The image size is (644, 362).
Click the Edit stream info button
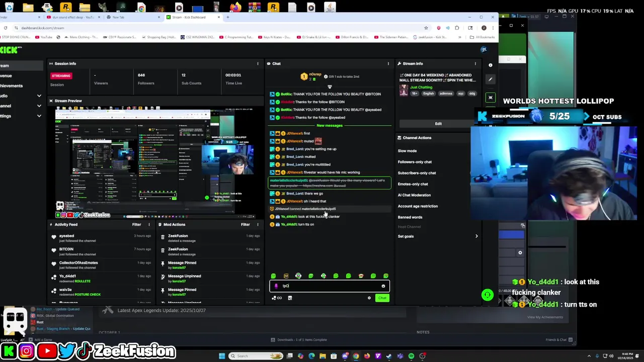(438, 124)
